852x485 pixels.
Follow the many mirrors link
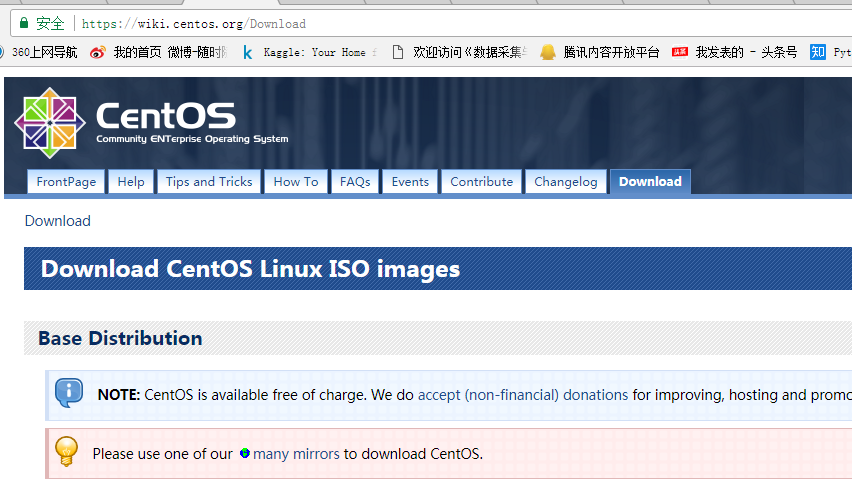296,453
